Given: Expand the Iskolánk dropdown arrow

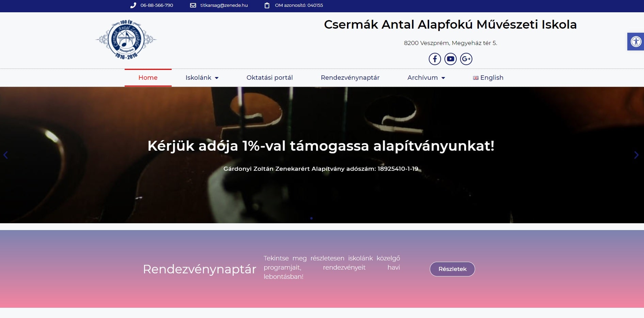Looking at the screenshot, I should point(217,78).
